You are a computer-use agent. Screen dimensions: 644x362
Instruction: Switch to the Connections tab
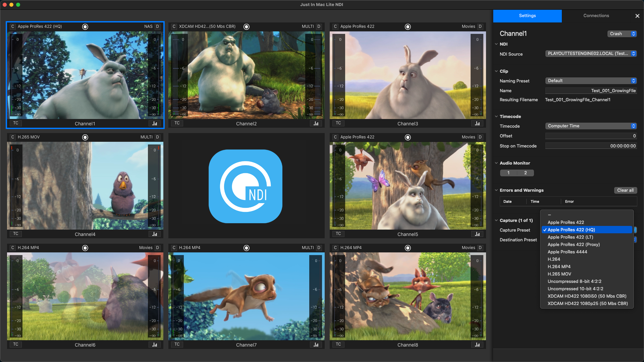point(596,16)
